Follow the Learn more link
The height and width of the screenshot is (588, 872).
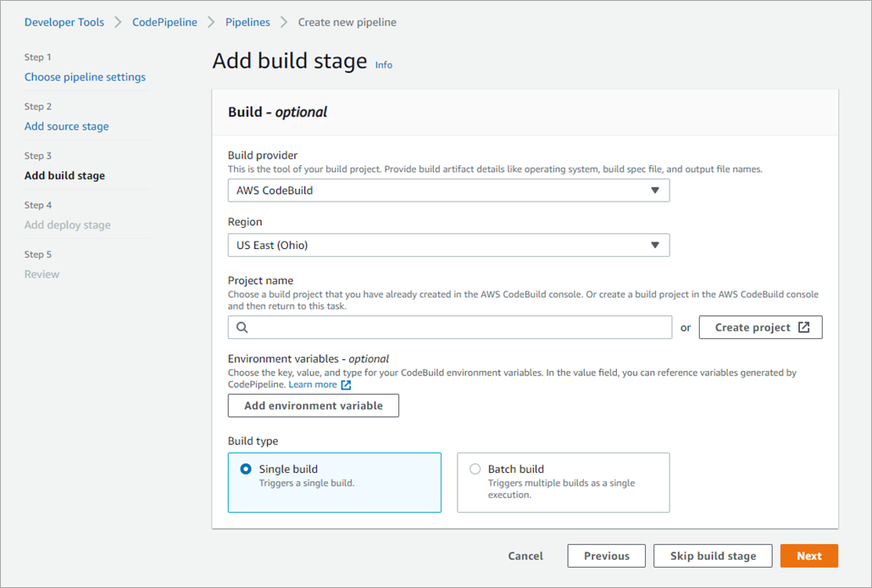(x=313, y=385)
